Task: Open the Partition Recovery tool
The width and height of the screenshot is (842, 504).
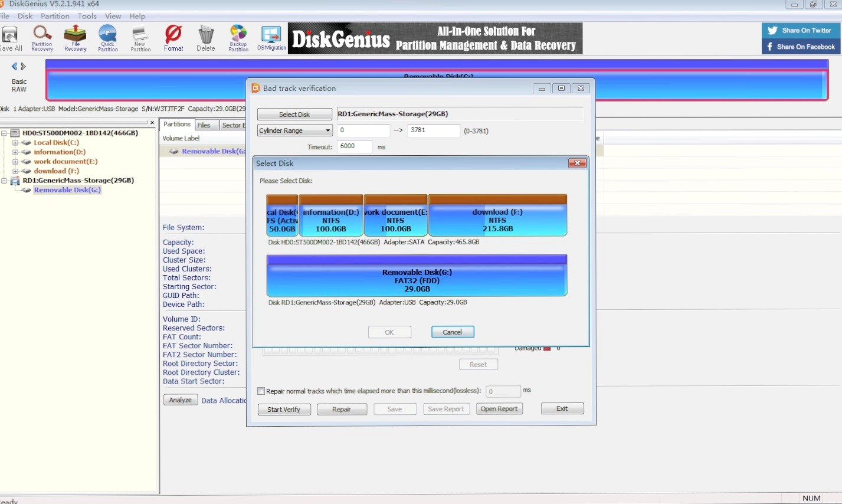Action: 42,38
